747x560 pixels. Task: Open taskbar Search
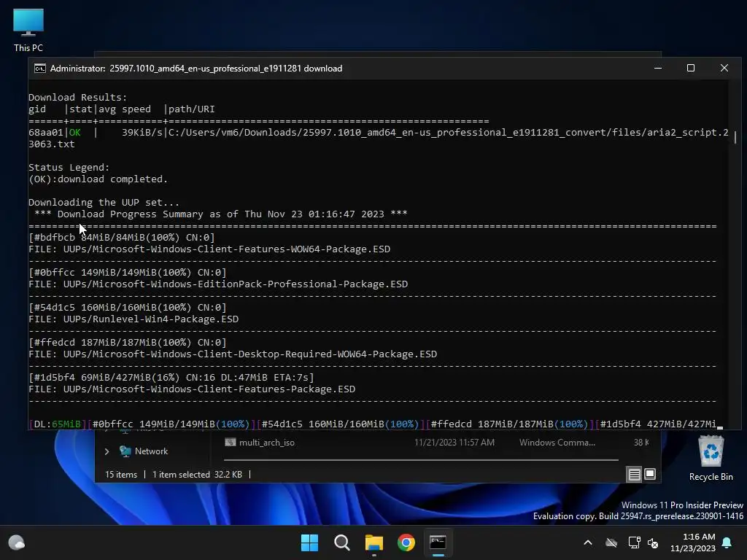(x=341, y=542)
